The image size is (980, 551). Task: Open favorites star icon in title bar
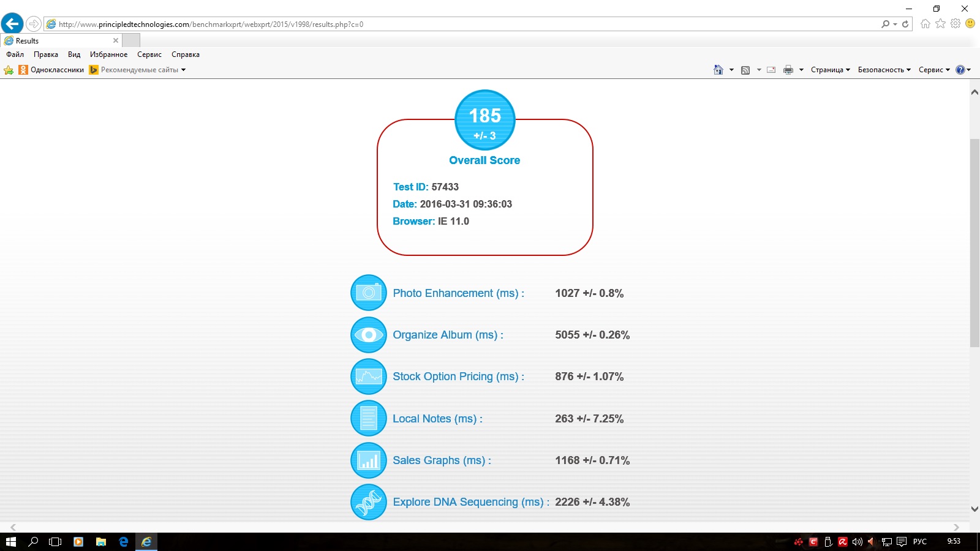[x=940, y=24]
